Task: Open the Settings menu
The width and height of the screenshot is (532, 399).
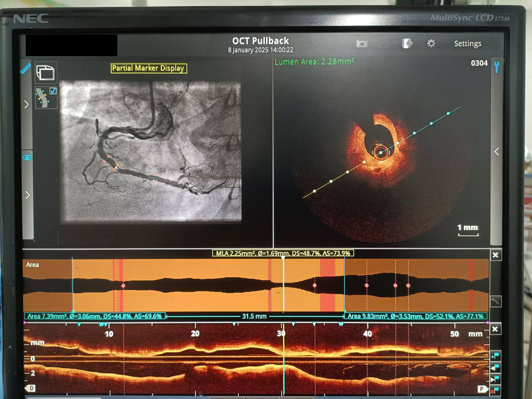Action: pyautogui.click(x=468, y=44)
